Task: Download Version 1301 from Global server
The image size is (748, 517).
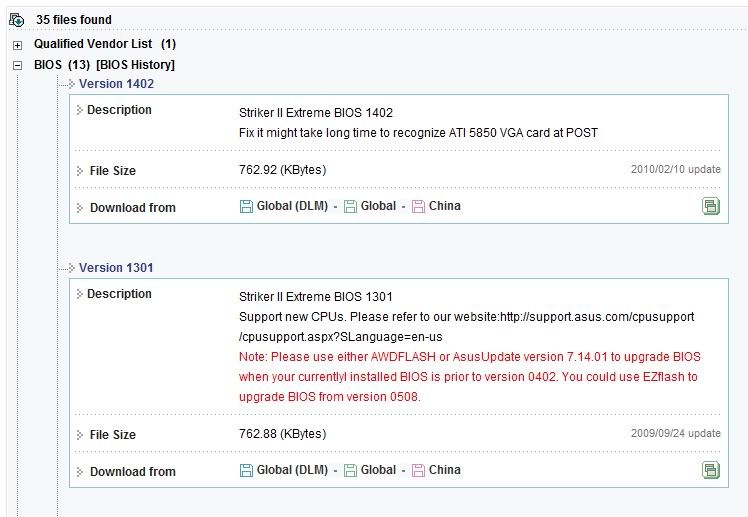Action: coord(378,470)
